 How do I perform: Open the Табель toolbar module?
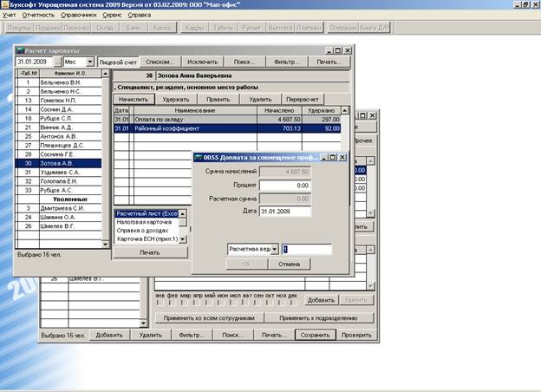(225, 29)
